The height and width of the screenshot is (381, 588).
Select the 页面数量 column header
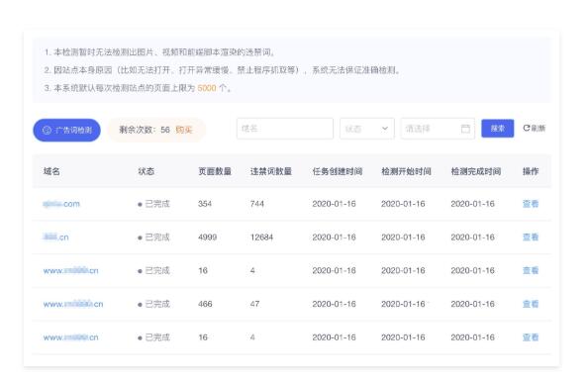click(215, 171)
